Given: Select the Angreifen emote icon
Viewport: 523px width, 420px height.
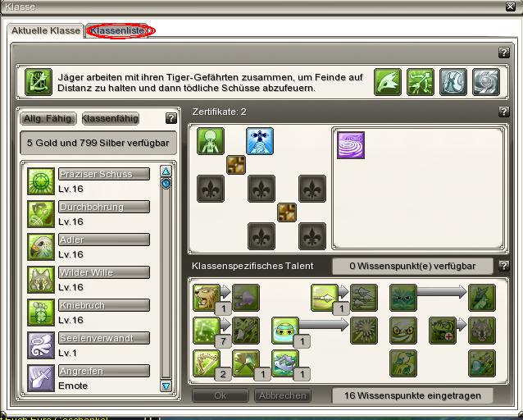Looking at the screenshot, I should click(41, 378).
